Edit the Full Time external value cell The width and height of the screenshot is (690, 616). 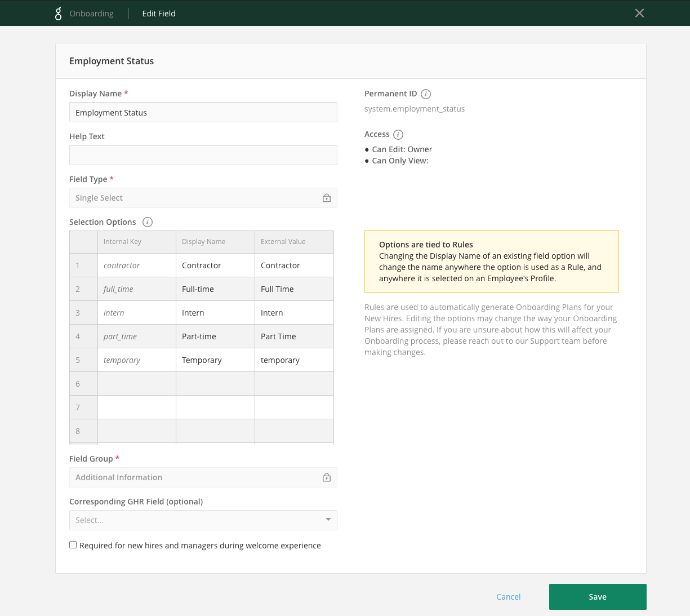(x=294, y=289)
